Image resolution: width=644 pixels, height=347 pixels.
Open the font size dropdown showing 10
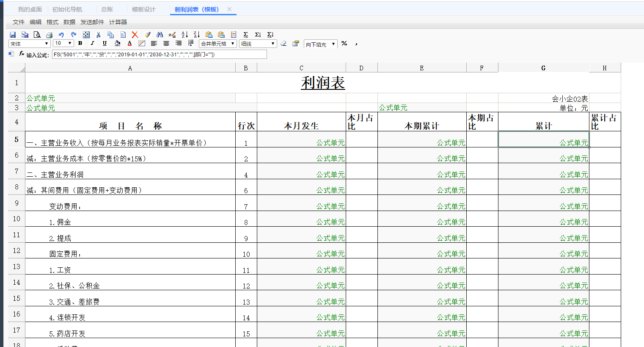(63, 44)
